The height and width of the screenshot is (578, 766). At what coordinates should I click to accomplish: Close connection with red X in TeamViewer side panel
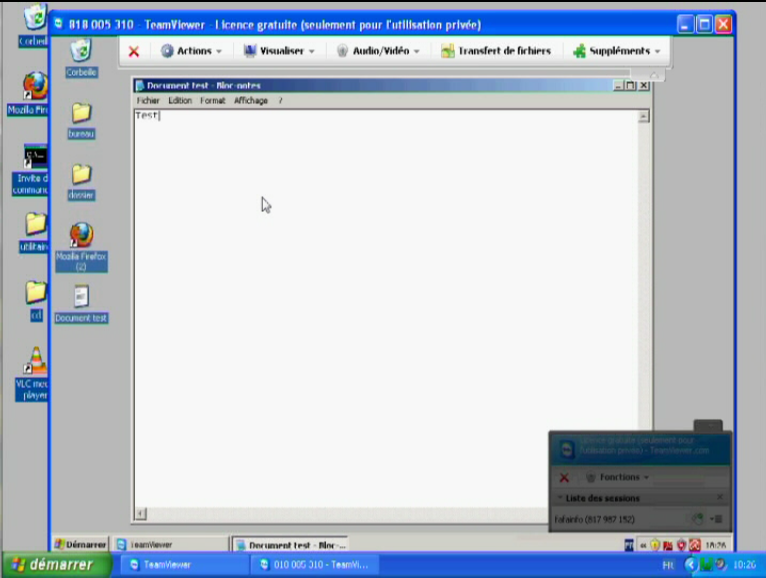(x=564, y=477)
